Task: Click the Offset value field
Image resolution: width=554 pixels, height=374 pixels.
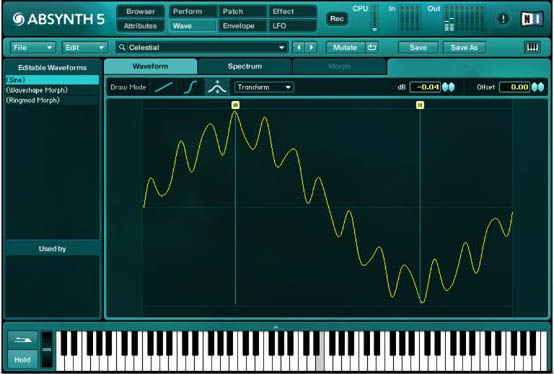Action: (x=514, y=87)
